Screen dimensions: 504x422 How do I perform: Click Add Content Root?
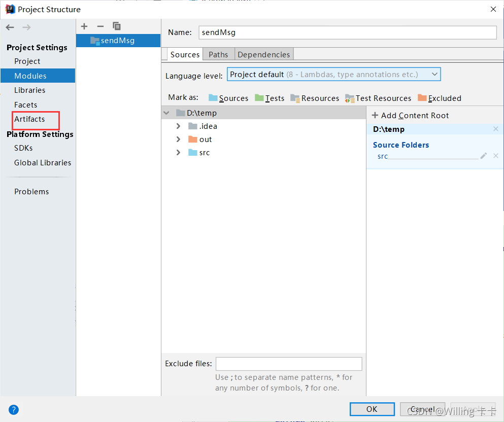tap(410, 116)
